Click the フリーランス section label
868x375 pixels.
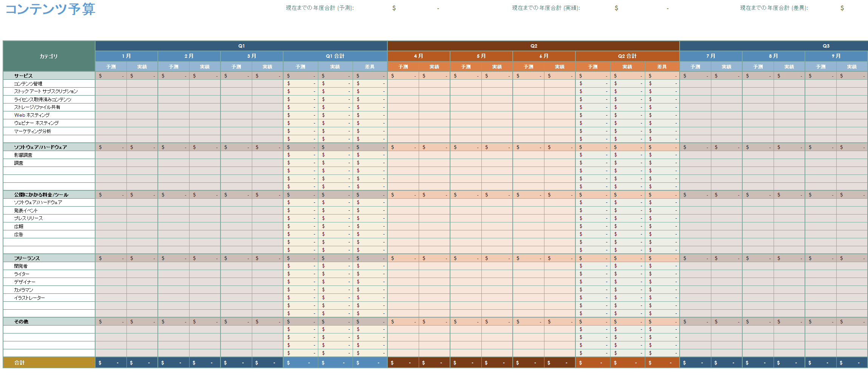click(x=27, y=258)
